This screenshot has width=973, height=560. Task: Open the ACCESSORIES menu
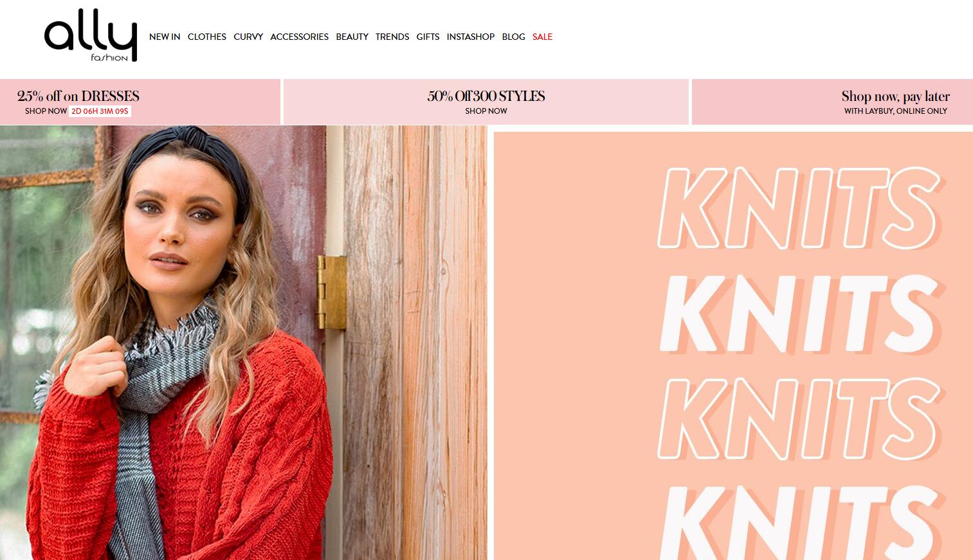(x=300, y=37)
